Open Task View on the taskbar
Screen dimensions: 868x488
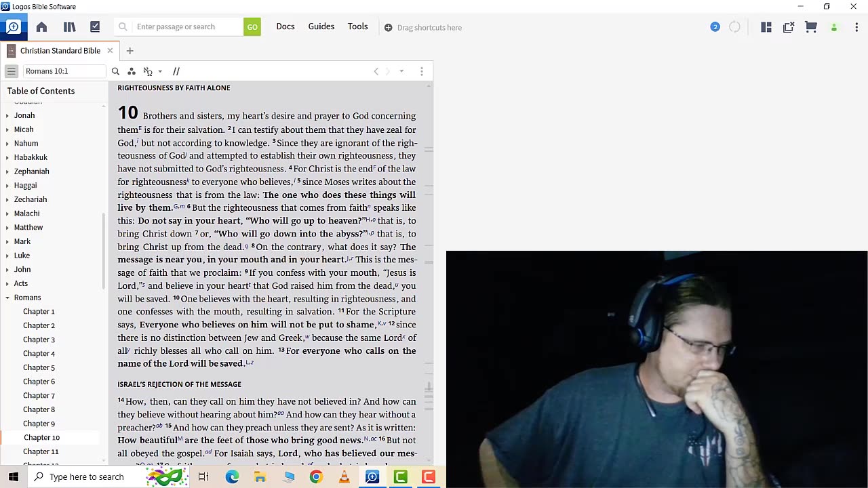203,476
